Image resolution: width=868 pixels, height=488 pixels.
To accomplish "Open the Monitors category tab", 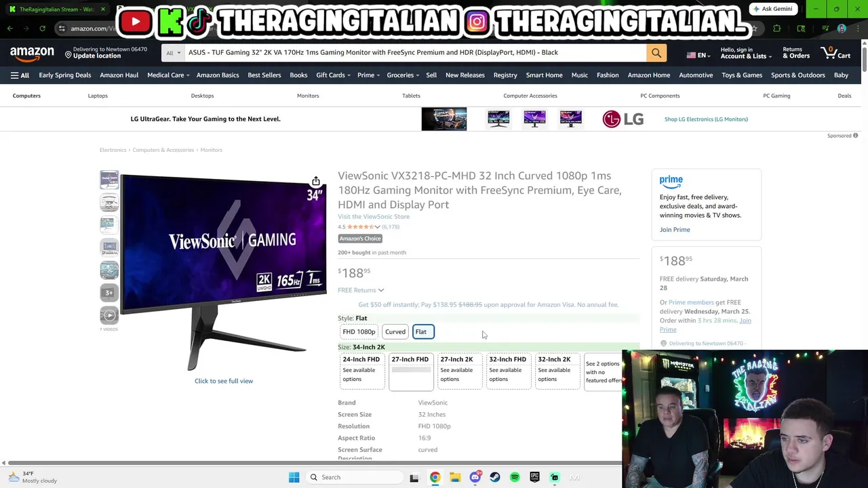I will tap(308, 96).
